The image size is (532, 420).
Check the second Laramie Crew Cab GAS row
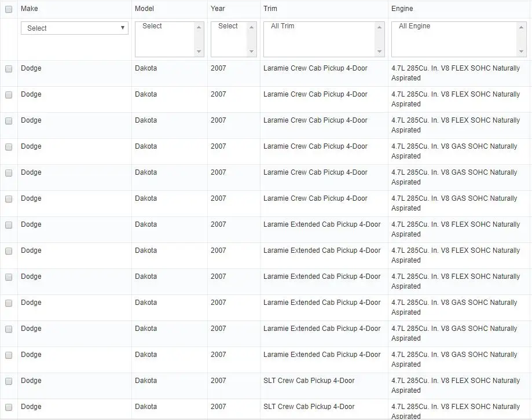9,173
